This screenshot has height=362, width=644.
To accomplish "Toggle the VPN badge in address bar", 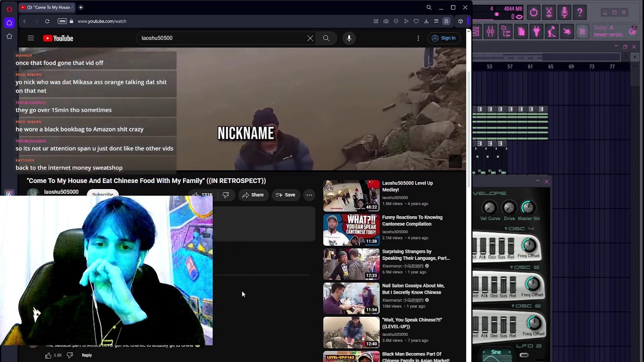I will [62, 21].
